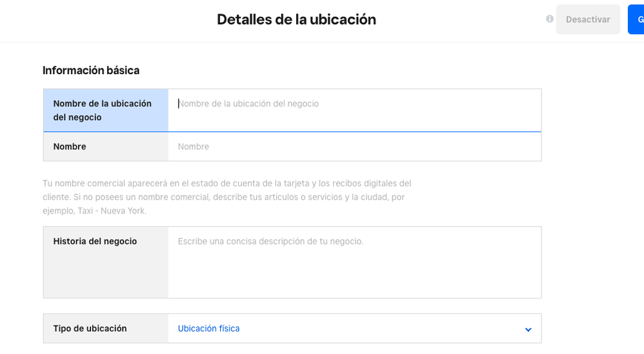The width and height of the screenshot is (644, 354).
Task: Click the 'Detalles de la ubicación' page title
Action: [x=296, y=19]
